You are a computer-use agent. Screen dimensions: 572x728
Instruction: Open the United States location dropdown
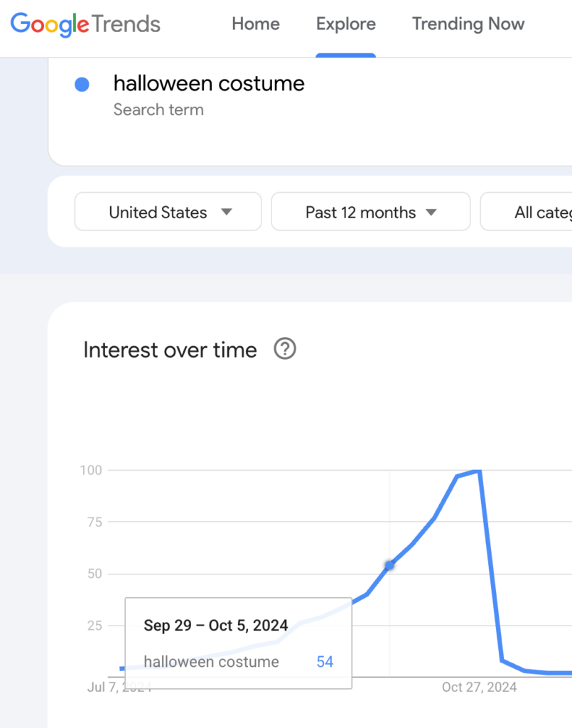[x=168, y=211]
